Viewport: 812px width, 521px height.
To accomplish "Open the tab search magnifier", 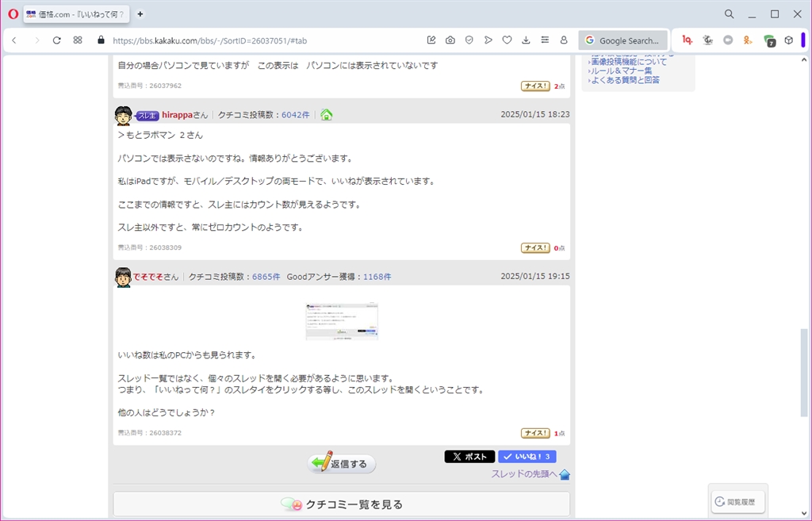I will tap(730, 14).
